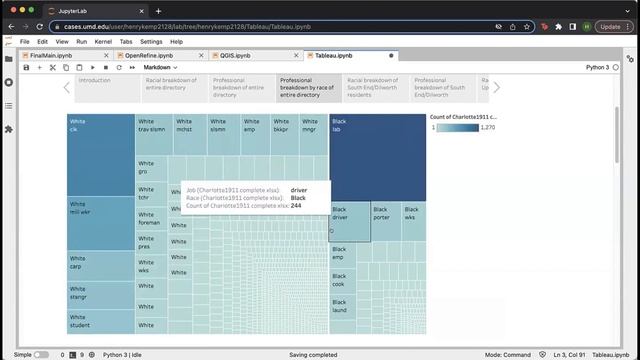Viewport: 640px width, 360px height.
Task: Expand the browser tab search chevron
Action: (627, 11)
